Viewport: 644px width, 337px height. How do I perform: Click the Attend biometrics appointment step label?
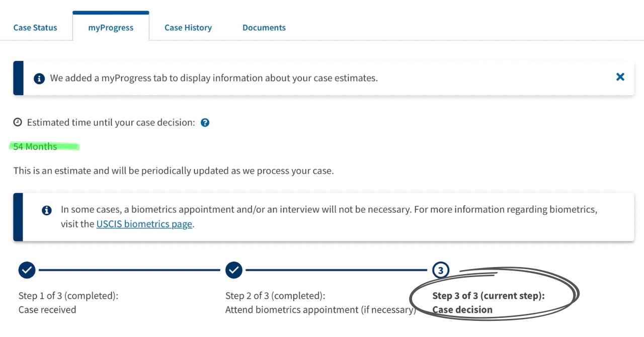[x=320, y=310]
